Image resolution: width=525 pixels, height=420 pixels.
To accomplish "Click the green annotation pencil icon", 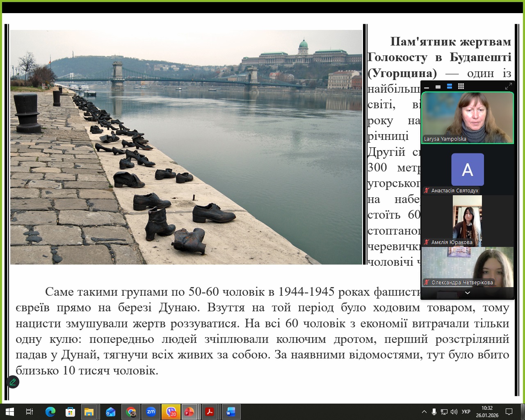I will (13, 382).
